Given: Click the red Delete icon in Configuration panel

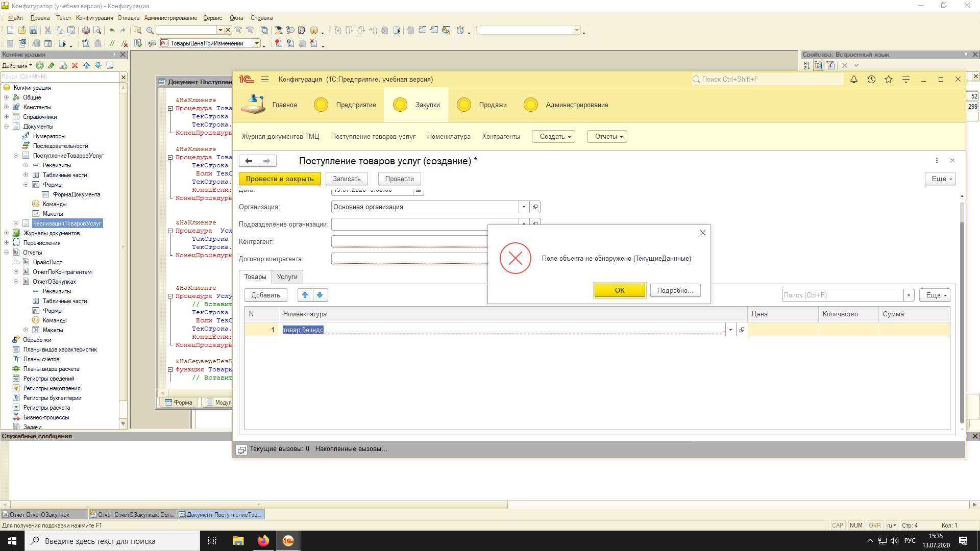Looking at the screenshot, I should [x=75, y=65].
